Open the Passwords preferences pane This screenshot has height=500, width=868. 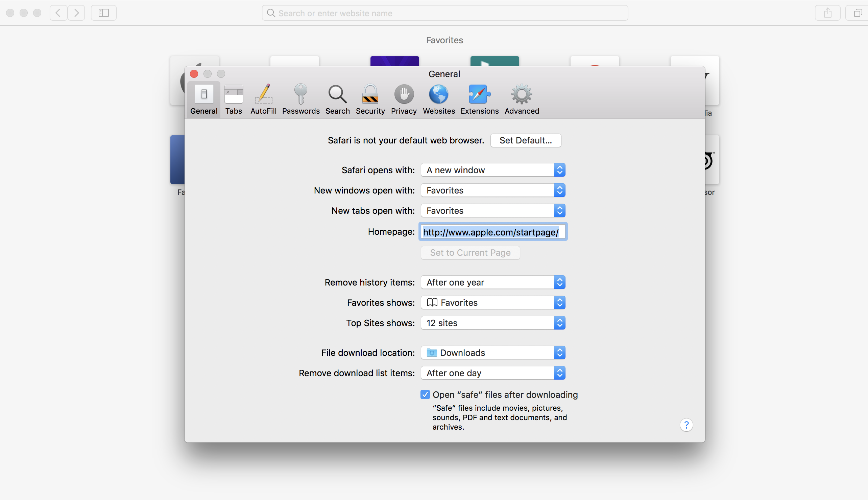300,99
